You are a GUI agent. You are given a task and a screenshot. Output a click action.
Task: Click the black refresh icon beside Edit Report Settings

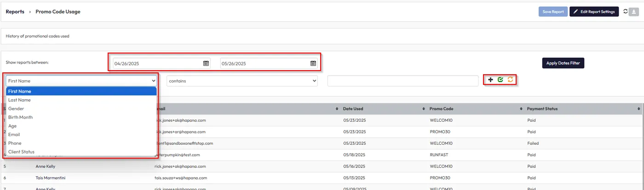coord(625,12)
